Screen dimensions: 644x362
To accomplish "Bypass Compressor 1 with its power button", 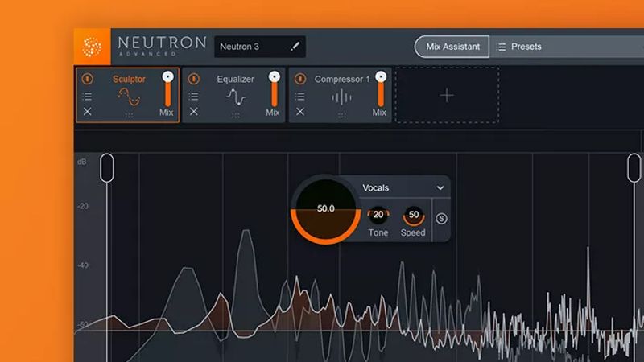I will point(300,78).
